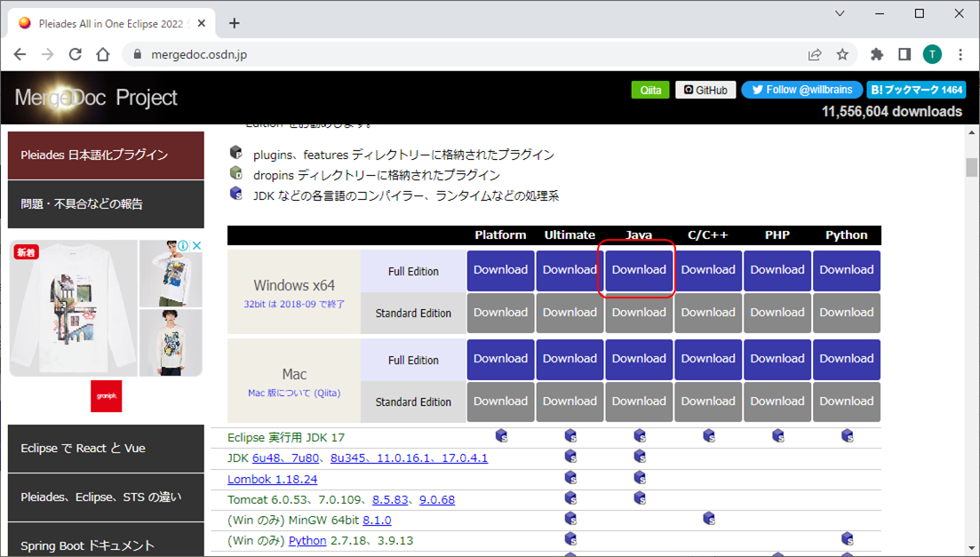
Task: Click the red graniph ad logo
Action: (107, 396)
